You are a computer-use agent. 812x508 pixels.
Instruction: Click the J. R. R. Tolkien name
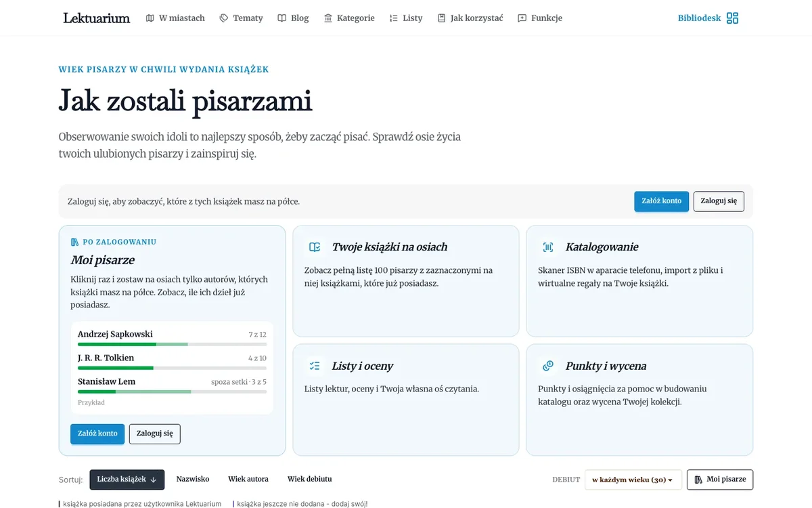tap(106, 358)
